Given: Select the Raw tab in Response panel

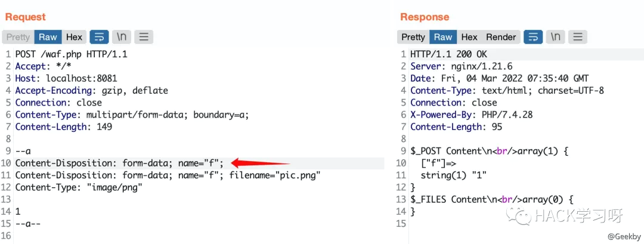Looking at the screenshot, I should (x=443, y=37).
